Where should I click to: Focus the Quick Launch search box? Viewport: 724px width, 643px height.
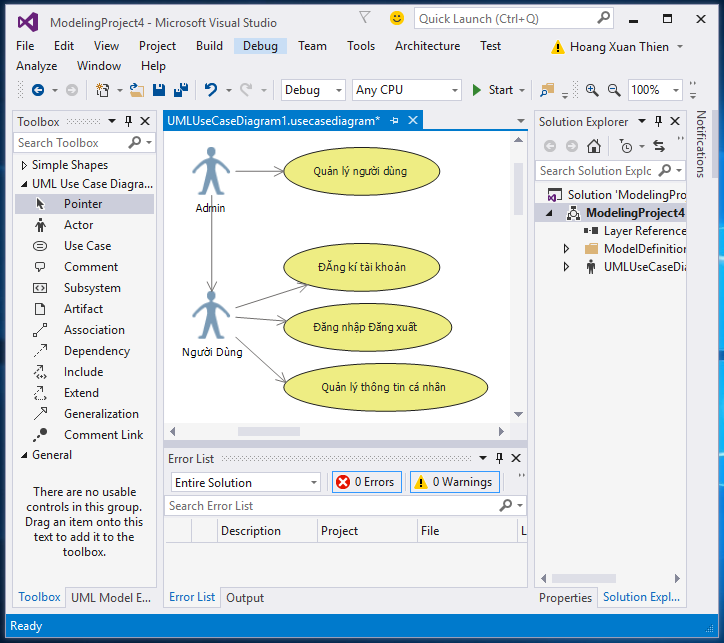point(514,19)
